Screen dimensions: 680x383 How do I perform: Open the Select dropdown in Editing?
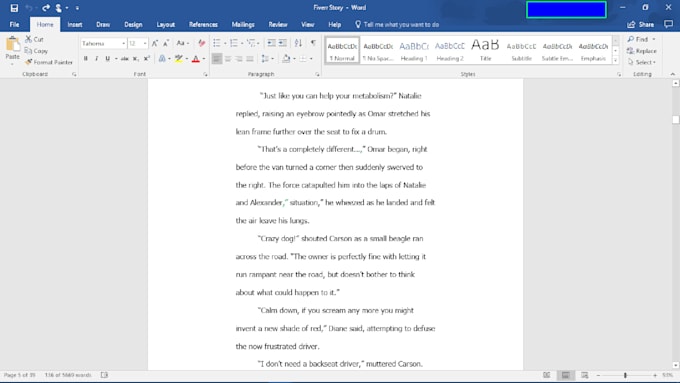point(642,62)
